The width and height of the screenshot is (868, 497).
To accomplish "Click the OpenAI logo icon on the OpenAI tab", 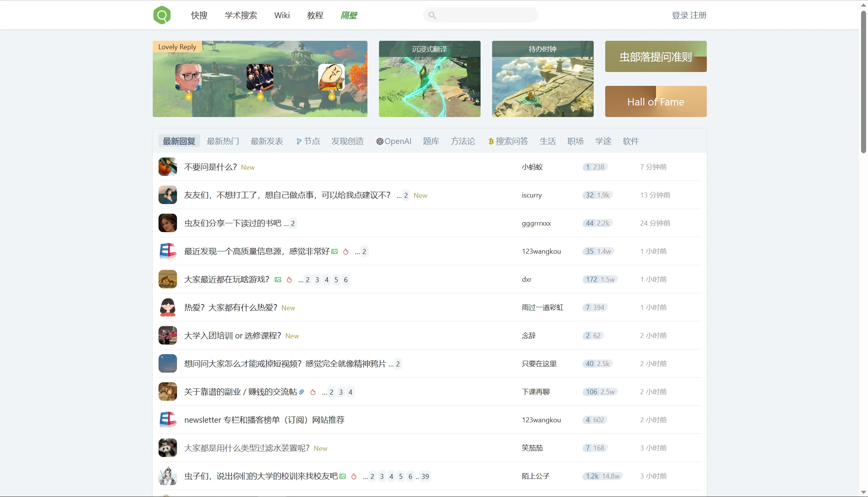I will pos(380,141).
